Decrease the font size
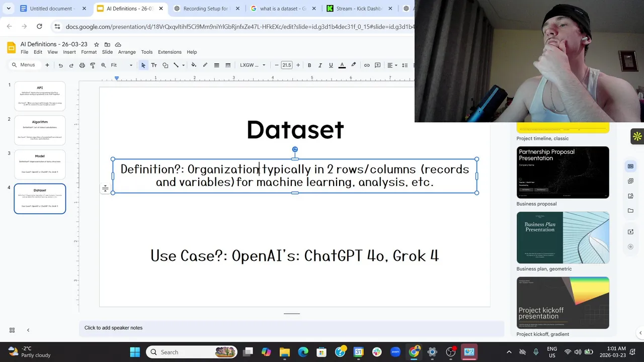Image resolution: width=644 pixels, height=362 pixels. click(x=276, y=65)
